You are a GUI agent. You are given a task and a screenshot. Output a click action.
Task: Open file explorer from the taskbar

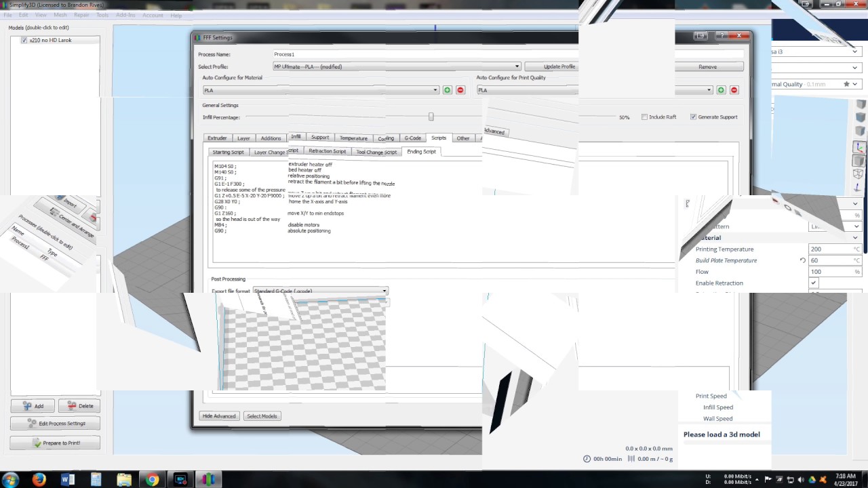[x=123, y=479]
